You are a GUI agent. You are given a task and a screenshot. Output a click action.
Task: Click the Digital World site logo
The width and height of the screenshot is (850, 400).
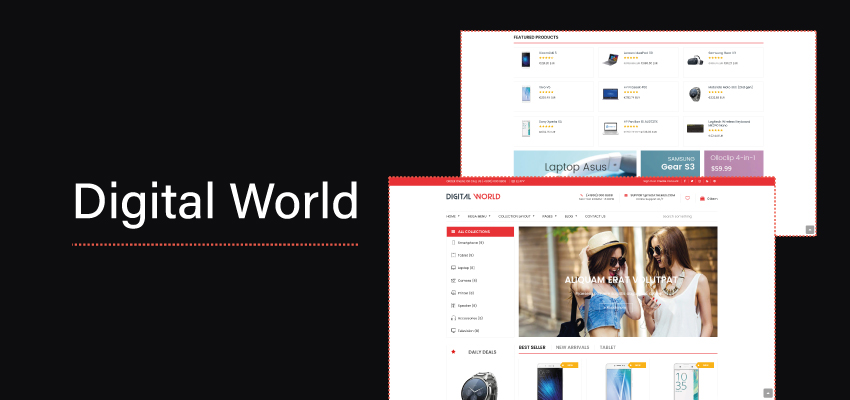pyautogui.click(x=473, y=196)
